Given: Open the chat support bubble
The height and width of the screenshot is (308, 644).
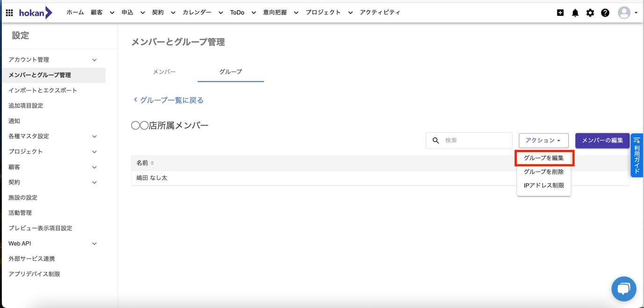Looking at the screenshot, I should (x=623, y=289).
